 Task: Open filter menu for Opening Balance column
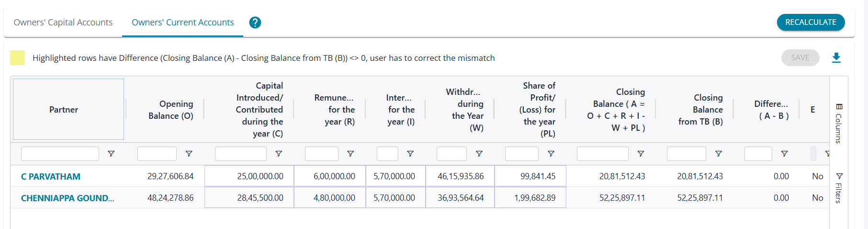coord(189,154)
